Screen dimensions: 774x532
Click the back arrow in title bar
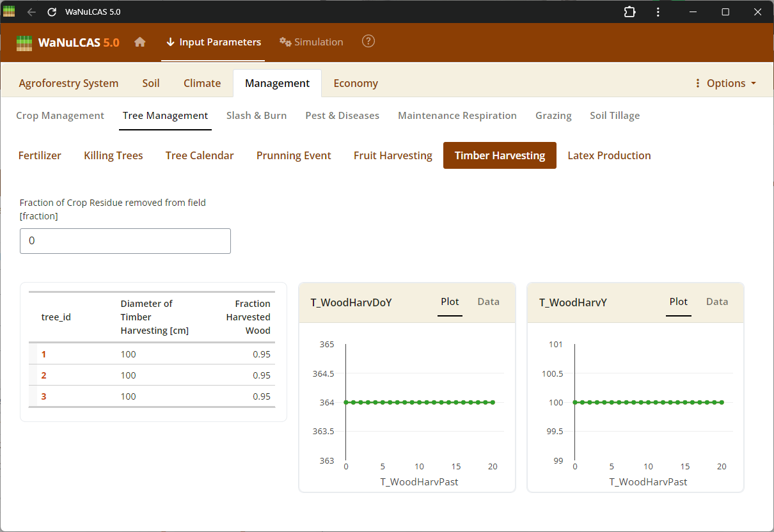click(31, 12)
